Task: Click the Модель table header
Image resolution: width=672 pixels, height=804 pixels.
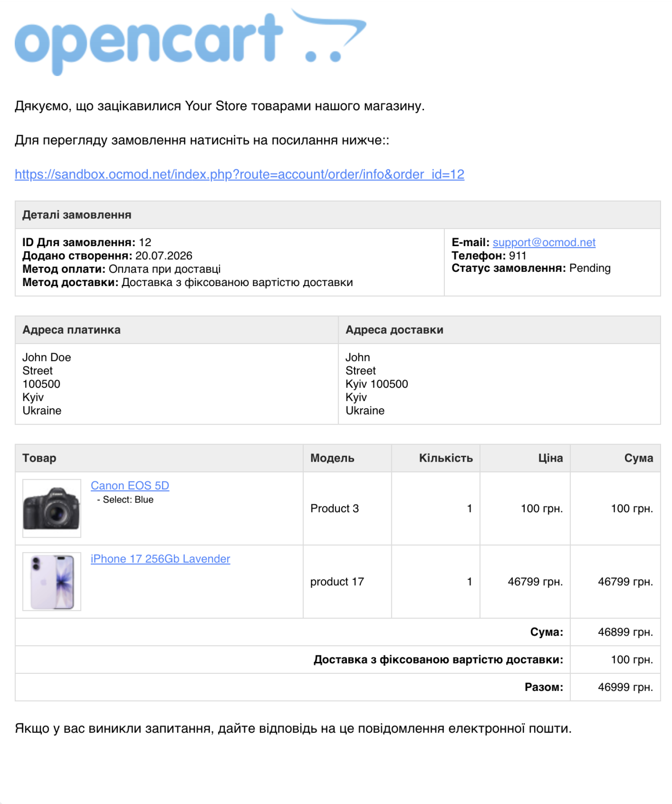Action: [332, 458]
